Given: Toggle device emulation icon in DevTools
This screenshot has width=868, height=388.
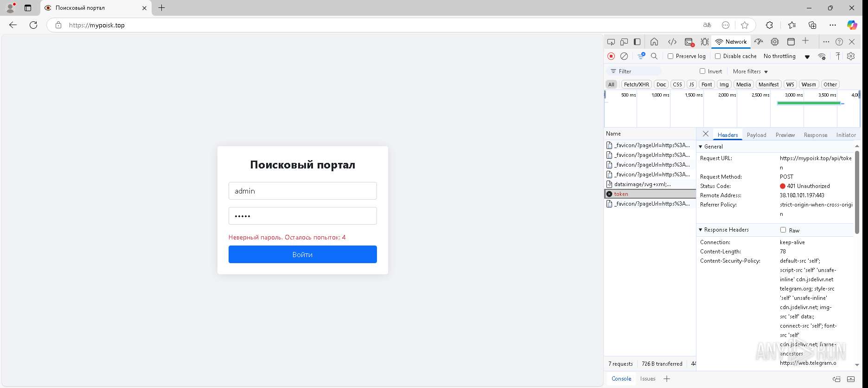Looking at the screenshot, I should coord(624,42).
